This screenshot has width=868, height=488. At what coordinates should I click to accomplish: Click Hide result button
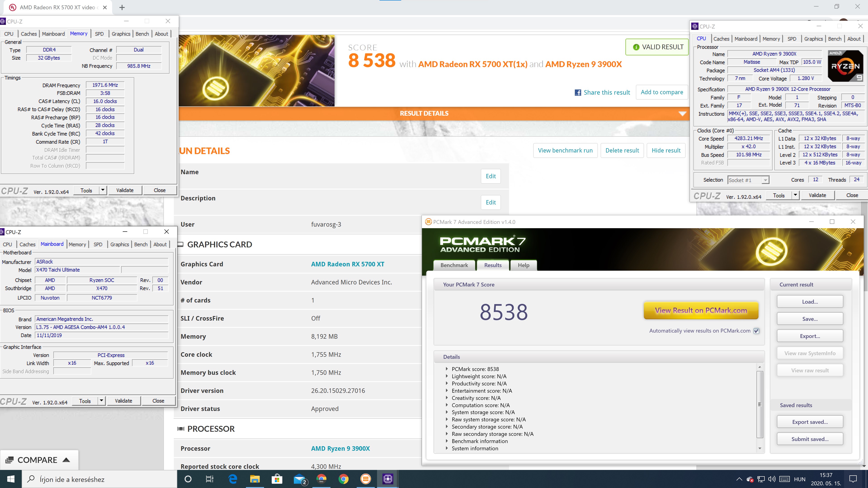pyautogui.click(x=666, y=150)
